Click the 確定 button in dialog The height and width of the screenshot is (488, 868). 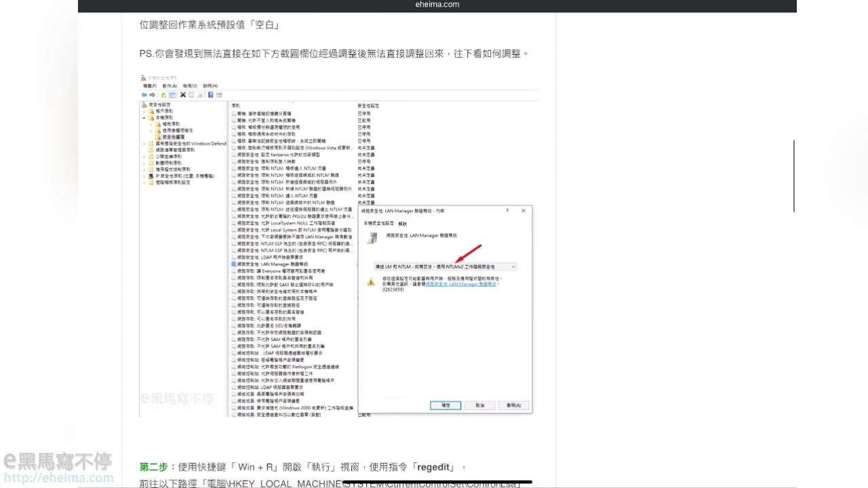446,405
